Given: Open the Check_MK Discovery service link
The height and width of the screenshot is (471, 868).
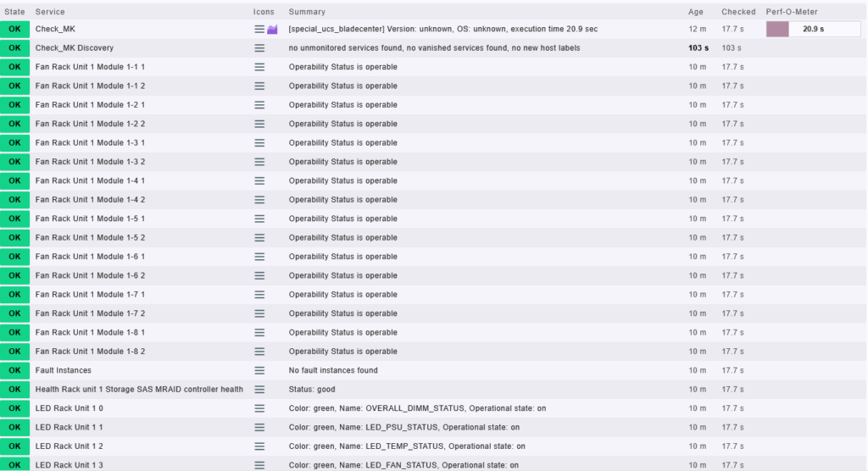Looking at the screenshot, I should coord(75,47).
